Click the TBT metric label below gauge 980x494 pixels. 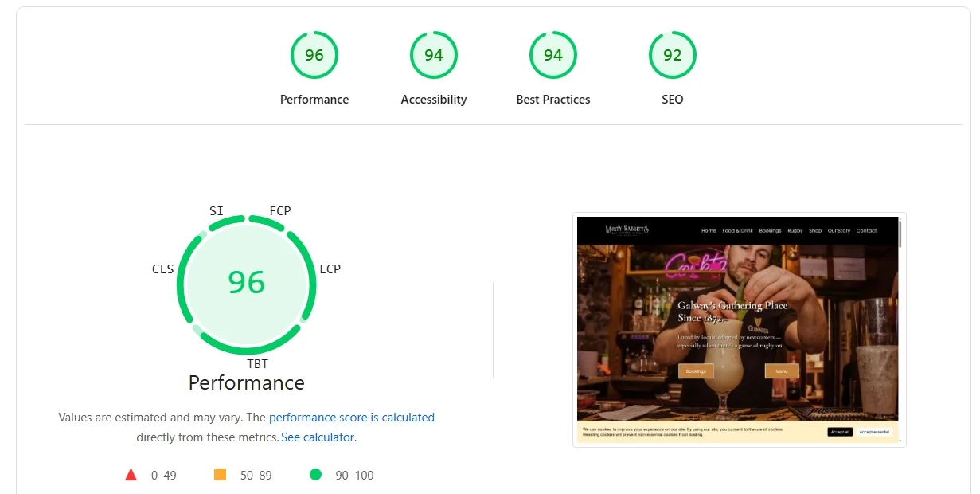[x=257, y=364]
